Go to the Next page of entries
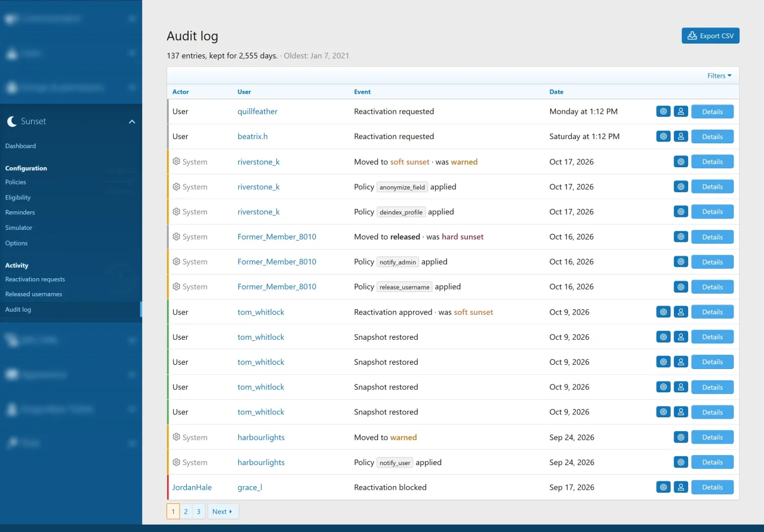The width and height of the screenshot is (764, 532). [223, 511]
